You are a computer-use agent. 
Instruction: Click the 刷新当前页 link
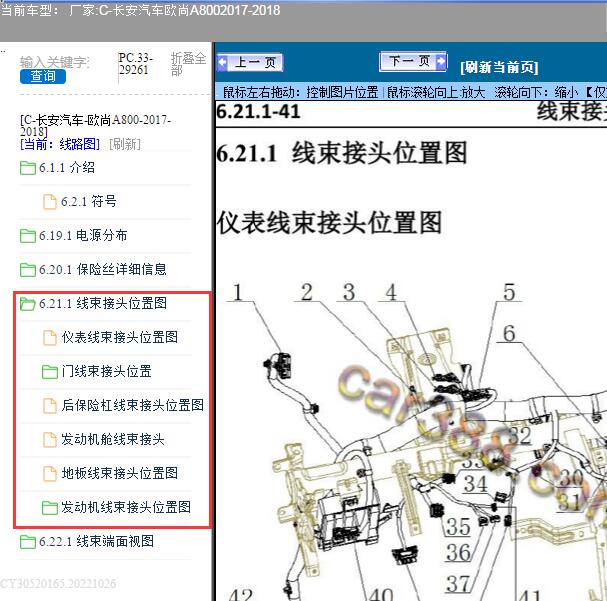[x=499, y=67]
